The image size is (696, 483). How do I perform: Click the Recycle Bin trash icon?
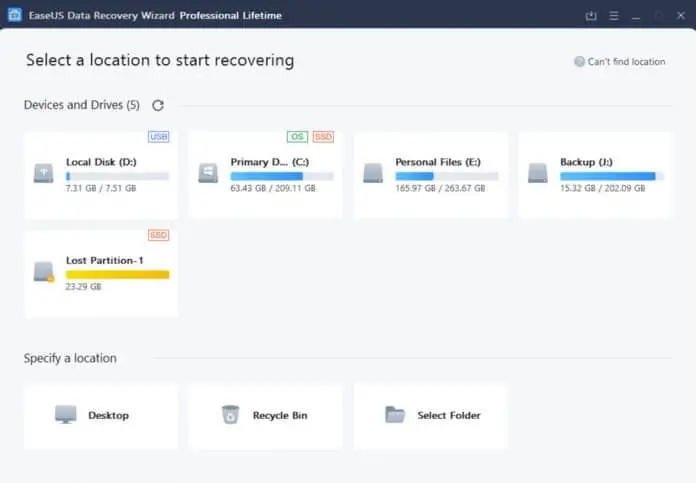pos(231,414)
